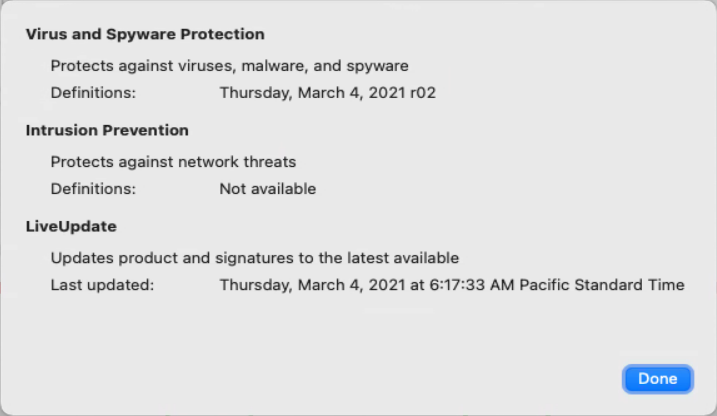717x416 pixels.
Task: Click the Intrusion Prevention heading
Action: coord(107,130)
